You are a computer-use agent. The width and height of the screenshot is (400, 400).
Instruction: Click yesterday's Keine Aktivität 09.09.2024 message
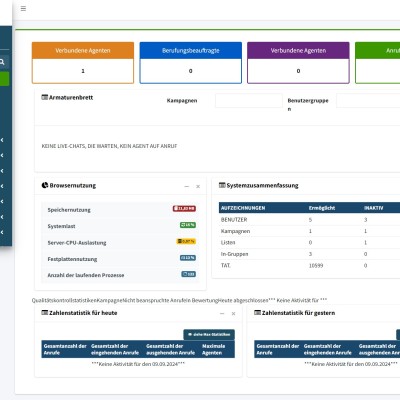[x=351, y=364]
